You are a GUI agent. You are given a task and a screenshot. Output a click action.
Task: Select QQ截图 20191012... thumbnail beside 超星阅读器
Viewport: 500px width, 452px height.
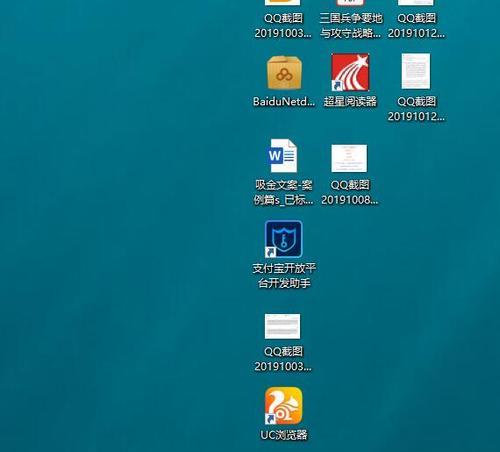tap(416, 71)
